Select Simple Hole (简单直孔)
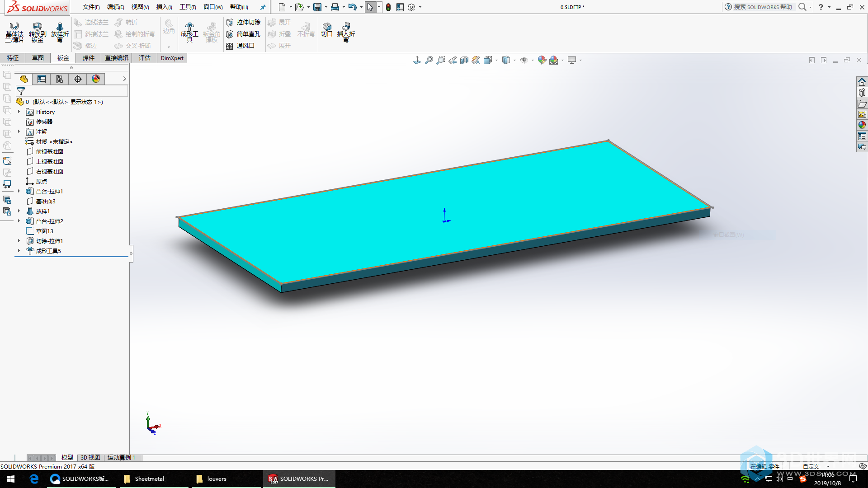Viewport: 868px width, 488px height. coord(243,34)
